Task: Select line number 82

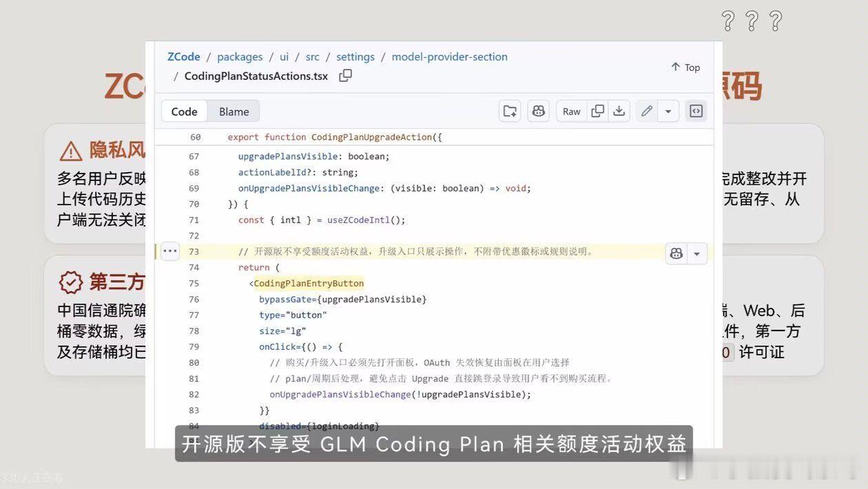Action: click(194, 394)
